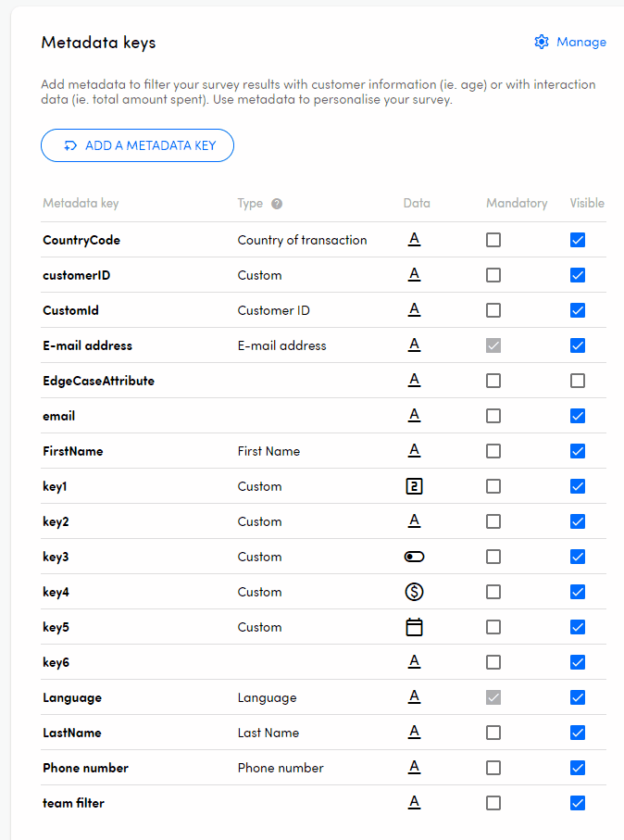The width and height of the screenshot is (624, 840).
Task: Click the number data type icon for key1
Action: pyautogui.click(x=414, y=486)
